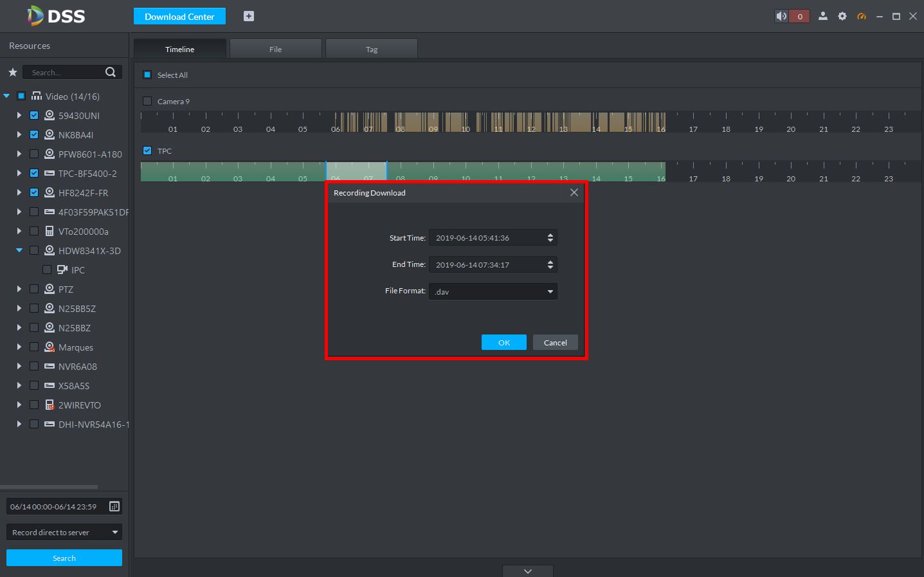Select the 2WIREVTO device icon

point(50,405)
